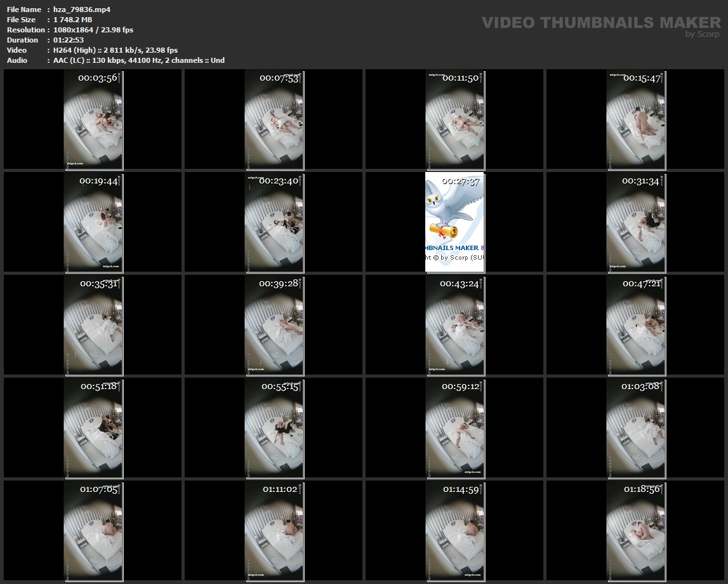The width and height of the screenshot is (728, 584).
Task: Click the frame stamped 00:11:50
Action: (x=454, y=119)
